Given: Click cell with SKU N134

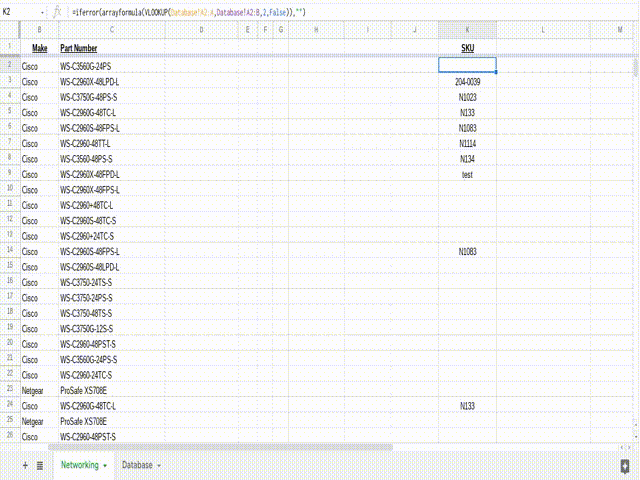Looking at the screenshot, I should coord(467,159).
